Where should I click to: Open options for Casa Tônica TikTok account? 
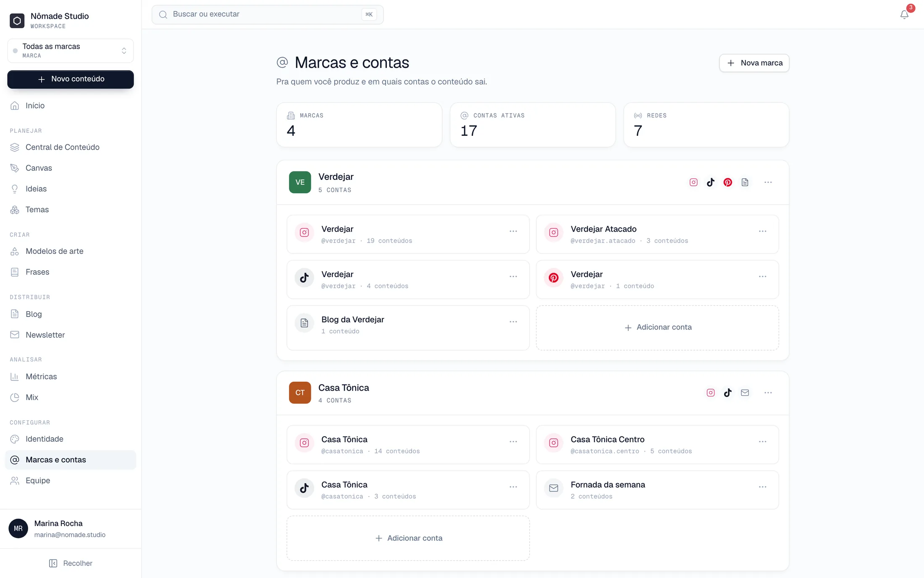click(x=513, y=487)
